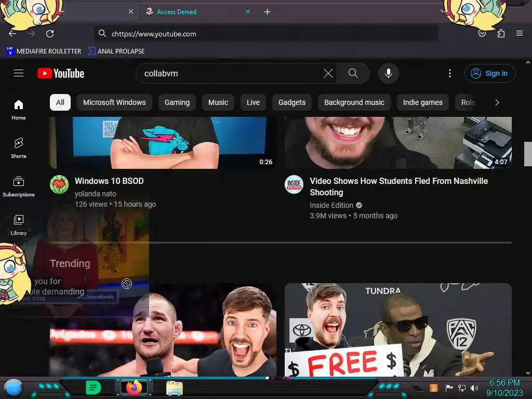Click the browser forward arrow
Image resolution: width=532 pixels, height=399 pixels.
click(x=31, y=34)
